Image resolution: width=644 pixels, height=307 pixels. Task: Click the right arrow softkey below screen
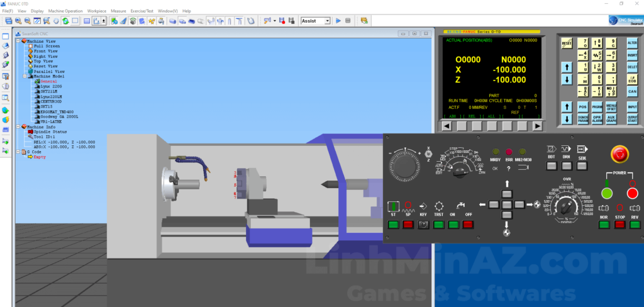coord(538,126)
